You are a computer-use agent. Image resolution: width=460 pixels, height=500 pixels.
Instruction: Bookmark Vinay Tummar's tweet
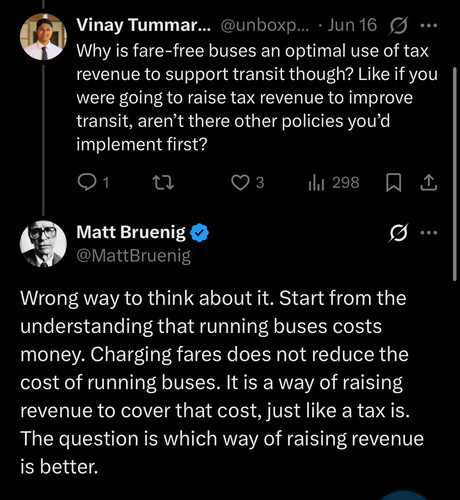tap(394, 183)
